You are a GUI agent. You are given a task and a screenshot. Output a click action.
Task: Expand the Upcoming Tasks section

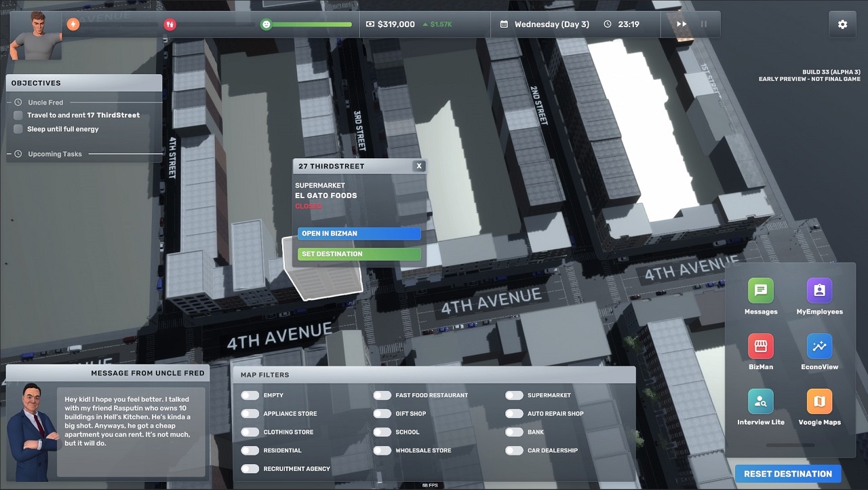[x=18, y=154]
